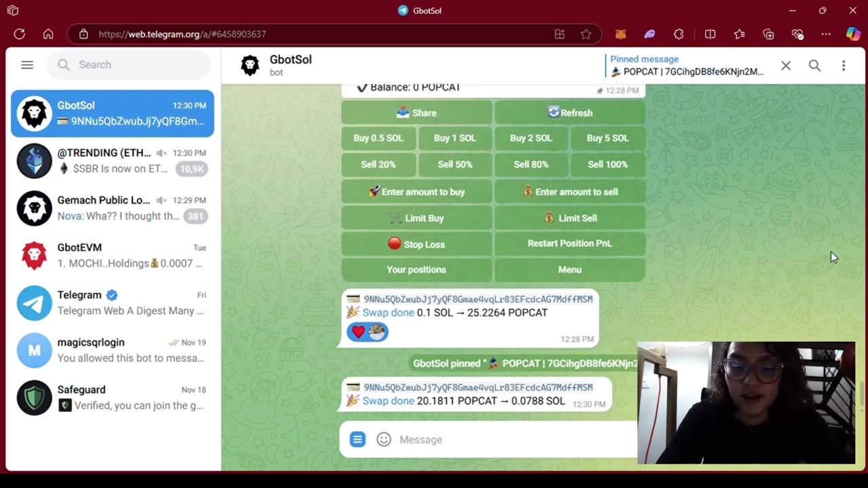Open the browser Favorites list
Image resolution: width=868 pixels, height=488 pixels.
[x=739, y=34]
